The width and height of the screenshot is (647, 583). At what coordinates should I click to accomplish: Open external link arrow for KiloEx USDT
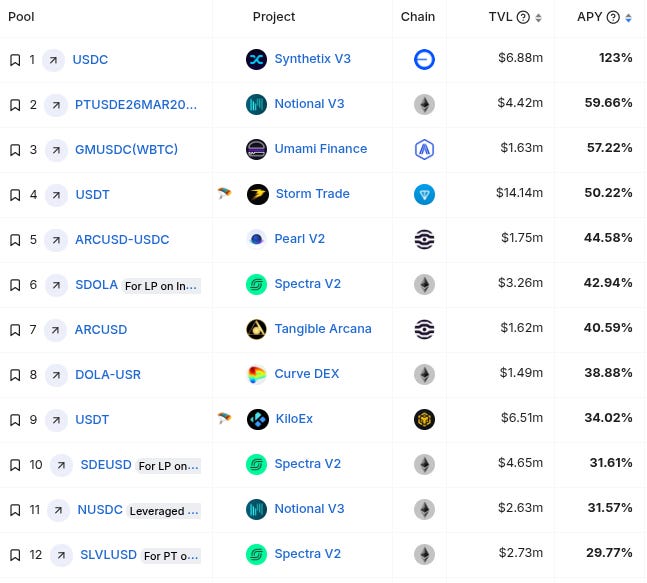[56, 420]
